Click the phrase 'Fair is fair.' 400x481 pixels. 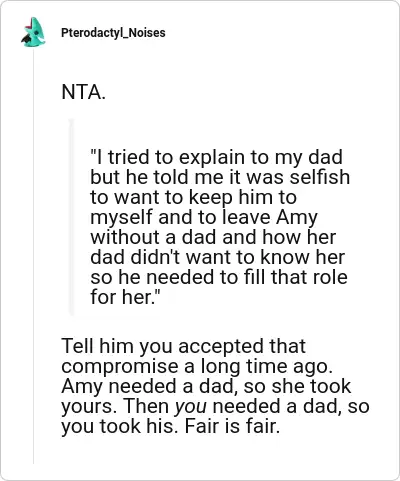pos(232,426)
